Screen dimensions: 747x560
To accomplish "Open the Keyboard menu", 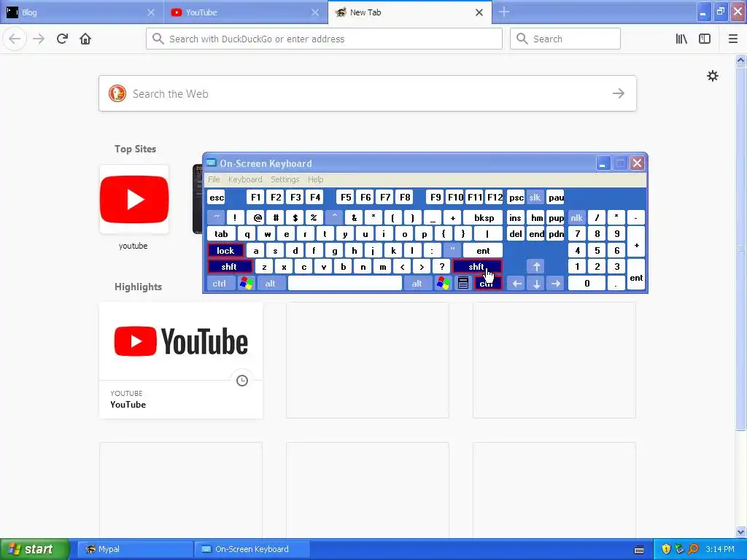I will click(x=245, y=179).
